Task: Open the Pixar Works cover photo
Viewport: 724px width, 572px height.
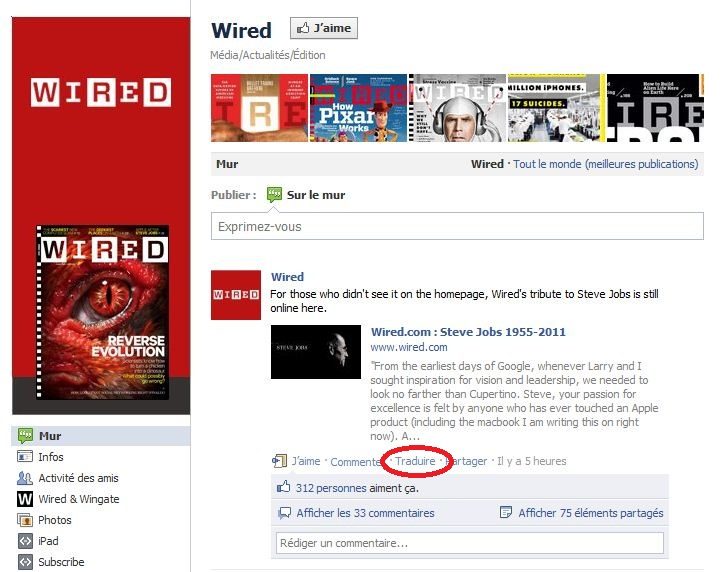Action: 358,108
